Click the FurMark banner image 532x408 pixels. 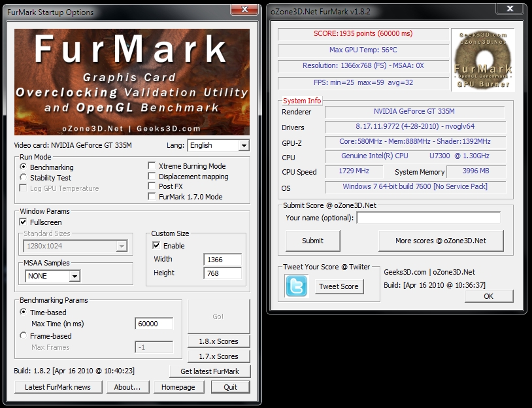pos(132,82)
